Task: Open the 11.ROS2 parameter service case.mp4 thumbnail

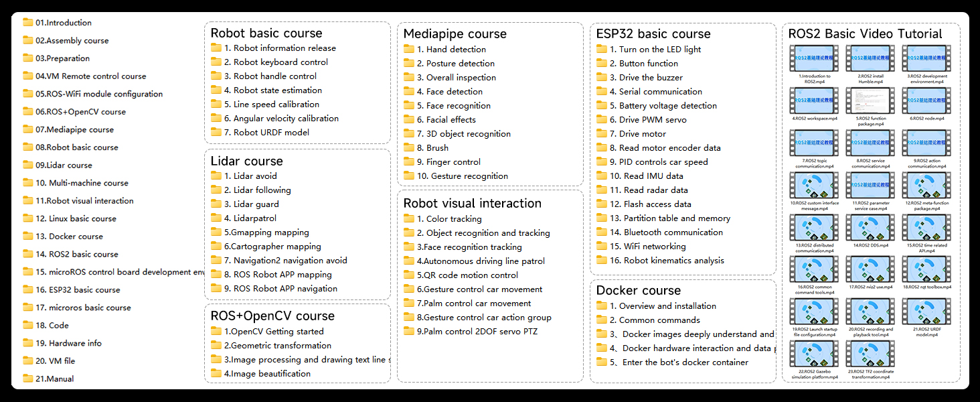Action: pyautogui.click(x=870, y=186)
